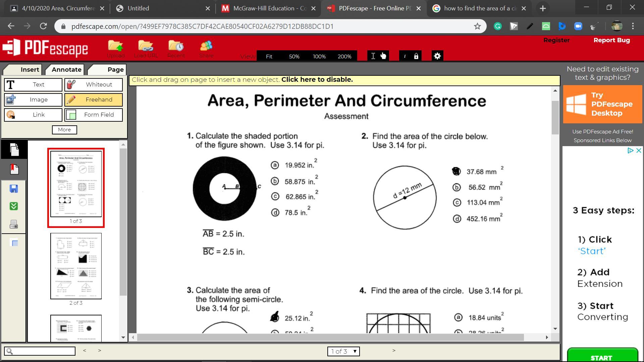Click 'Click here to disable' link
This screenshot has height=362, width=644.
pyautogui.click(x=317, y=80)
